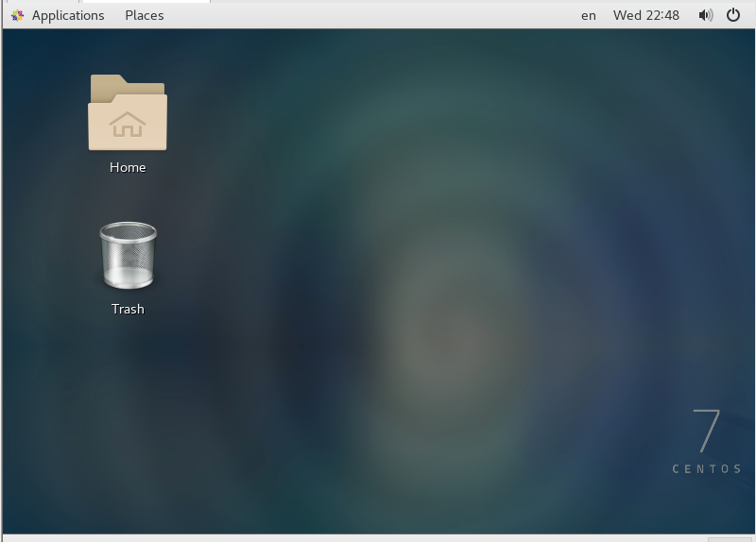756x542 pixels.
Task: Expand the 'en' input language selector
Action: pyautogui.click(x=589, y=15)
